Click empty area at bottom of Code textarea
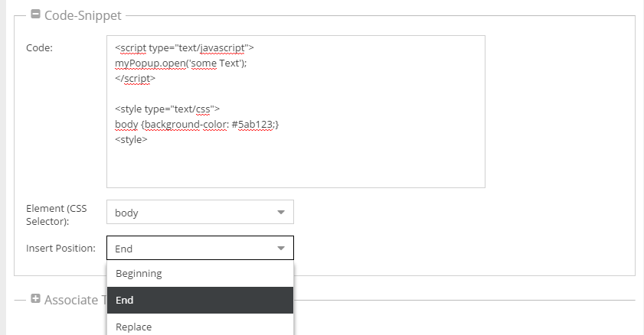Viewport: 644px width, 335px height. [x=295, y=168]
